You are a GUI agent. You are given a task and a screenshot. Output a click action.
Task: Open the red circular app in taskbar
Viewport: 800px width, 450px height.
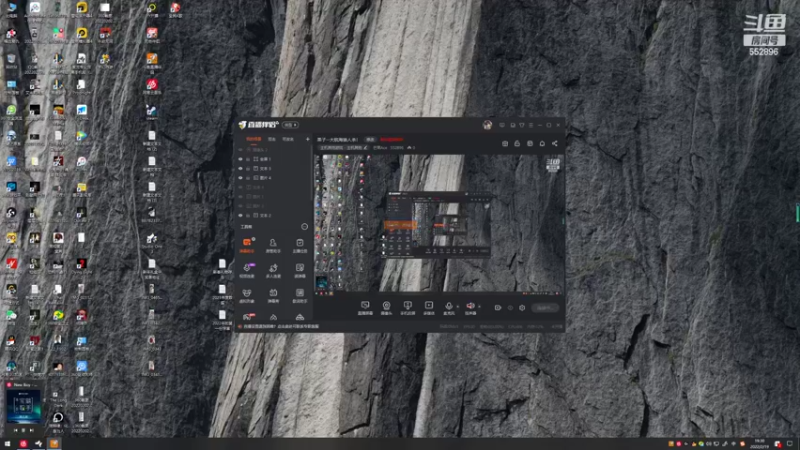pos(23,444)
